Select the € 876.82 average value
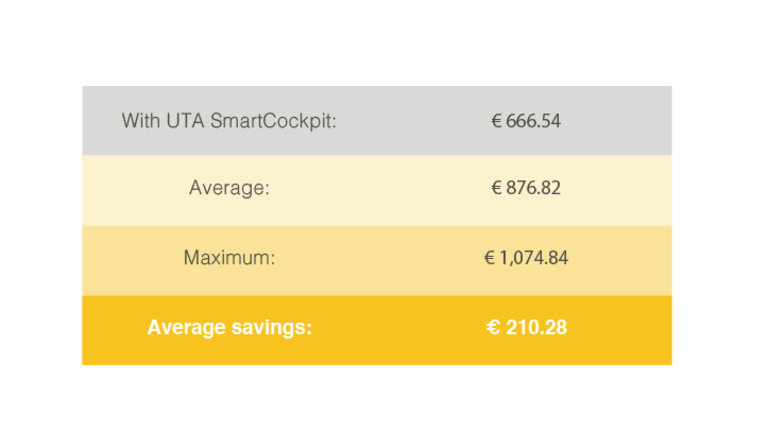The image size is (768, 432). 526,188
